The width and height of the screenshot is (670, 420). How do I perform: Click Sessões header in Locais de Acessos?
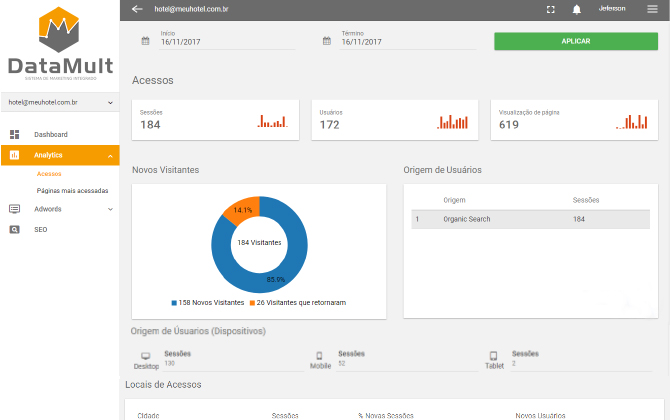(x=285, y=416)
